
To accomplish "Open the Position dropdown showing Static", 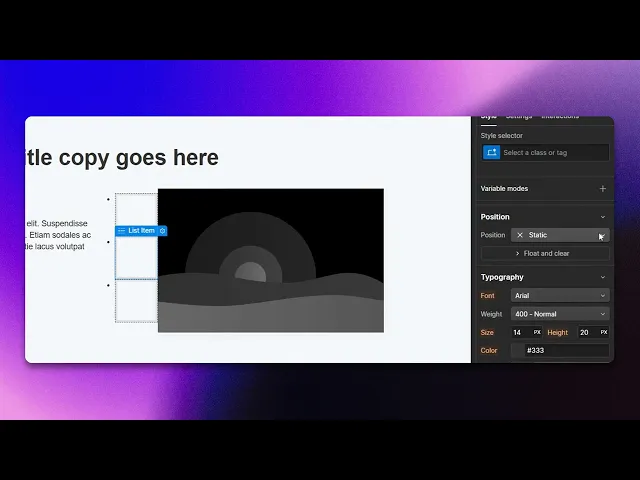I will click(x=560, y=235).
